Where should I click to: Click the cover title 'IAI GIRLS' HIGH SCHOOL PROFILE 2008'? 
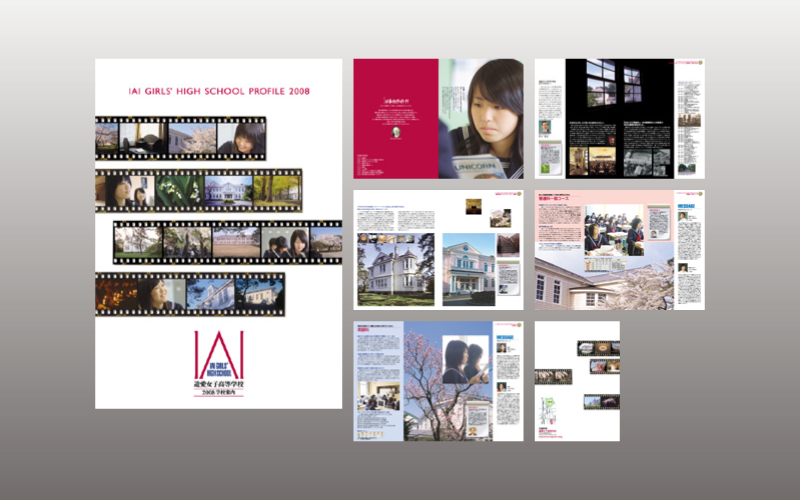(219, 91)
